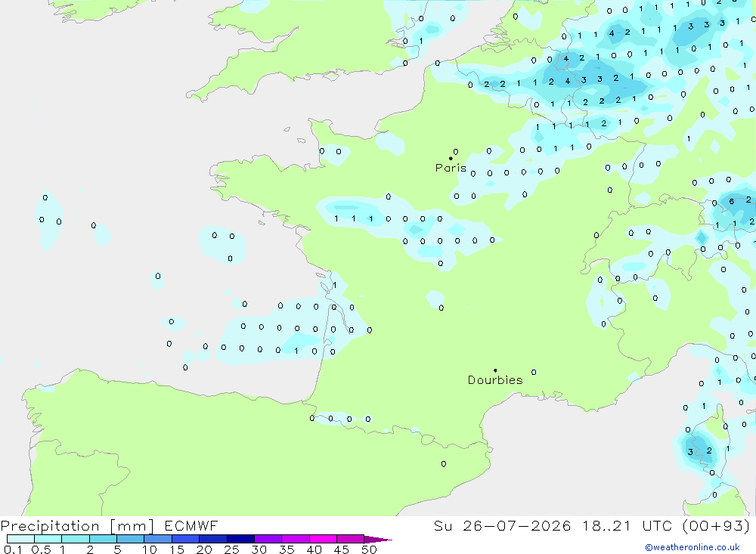The height and width of the screenshot is (554, 756).
Task: Click the (00+93) forecast offset
Action: [x=717, y=525]
